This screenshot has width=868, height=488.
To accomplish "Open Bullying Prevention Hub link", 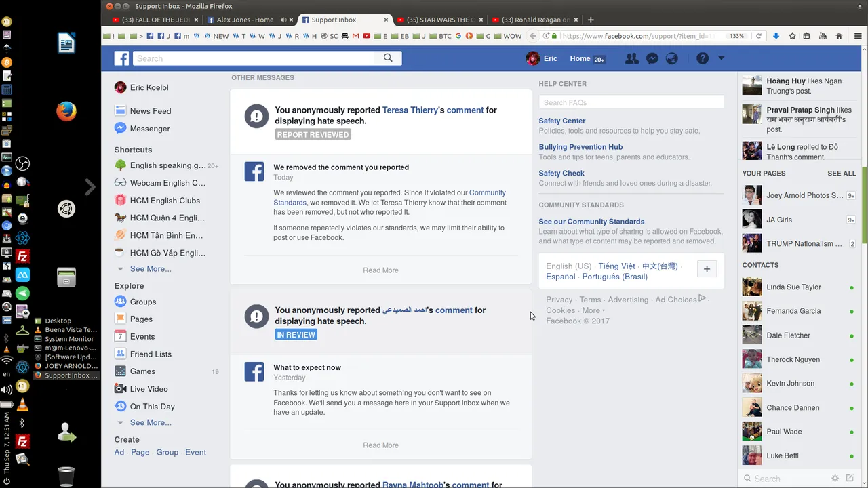I will tap(580, 147).
